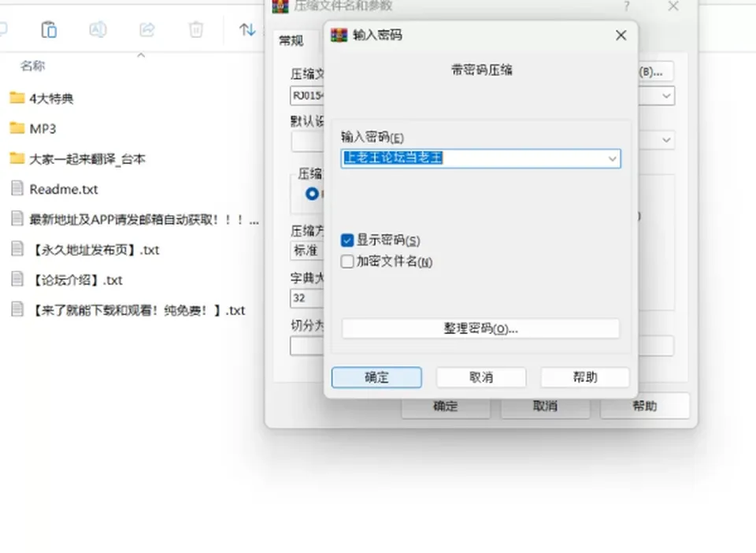This screenshot has height=553, width=756.
Task: Click 帮助 in the 输入密码 dialog
Action: pos(585,377)
